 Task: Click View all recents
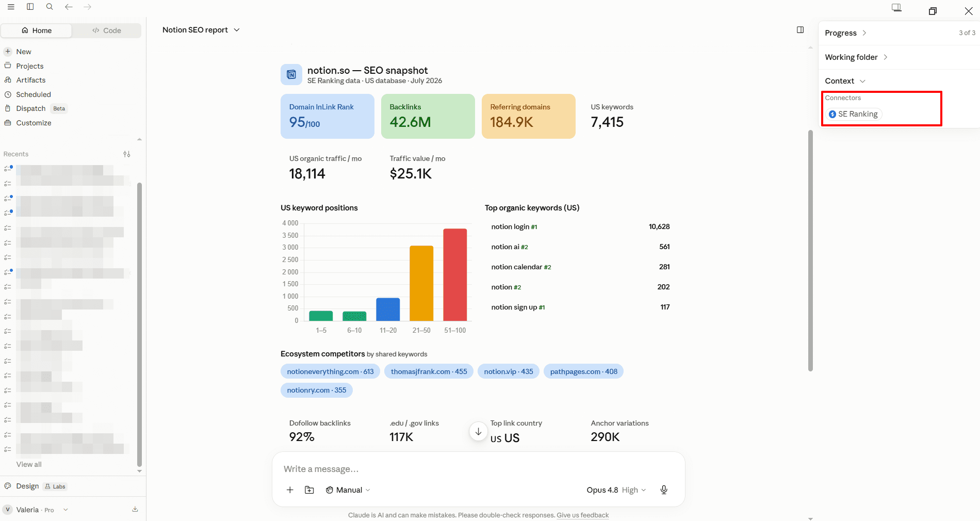click(29, 464)
